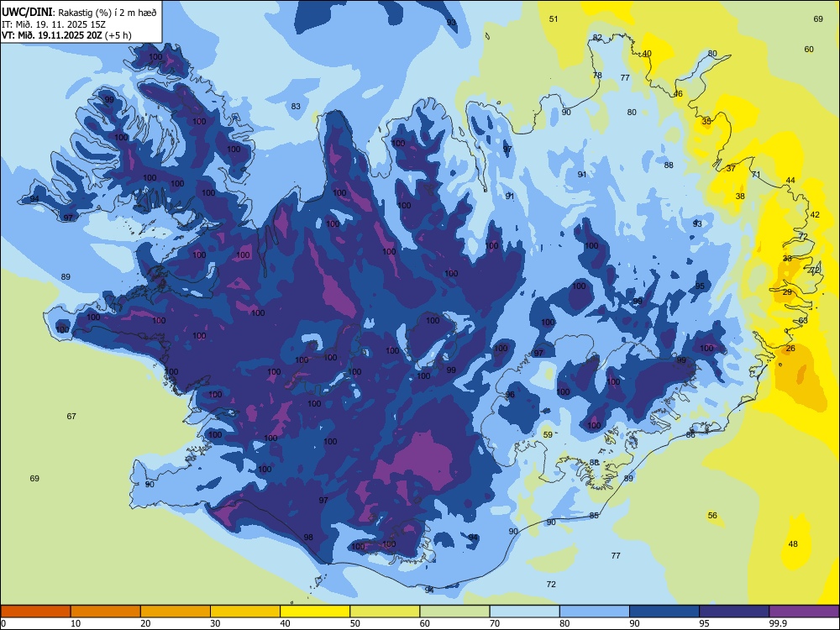
Task: Click the purple 99.9+ legend swatch
Action: [x=804, y=612]
